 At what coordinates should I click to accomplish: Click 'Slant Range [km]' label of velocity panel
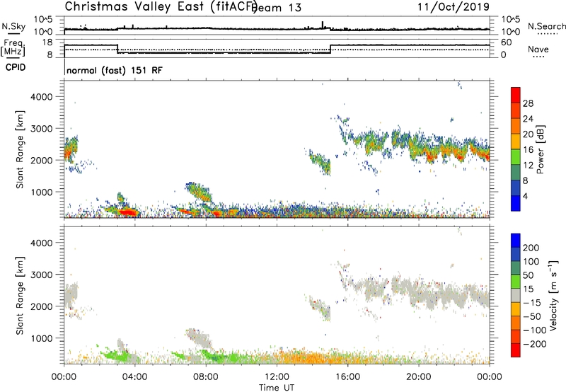20,296
